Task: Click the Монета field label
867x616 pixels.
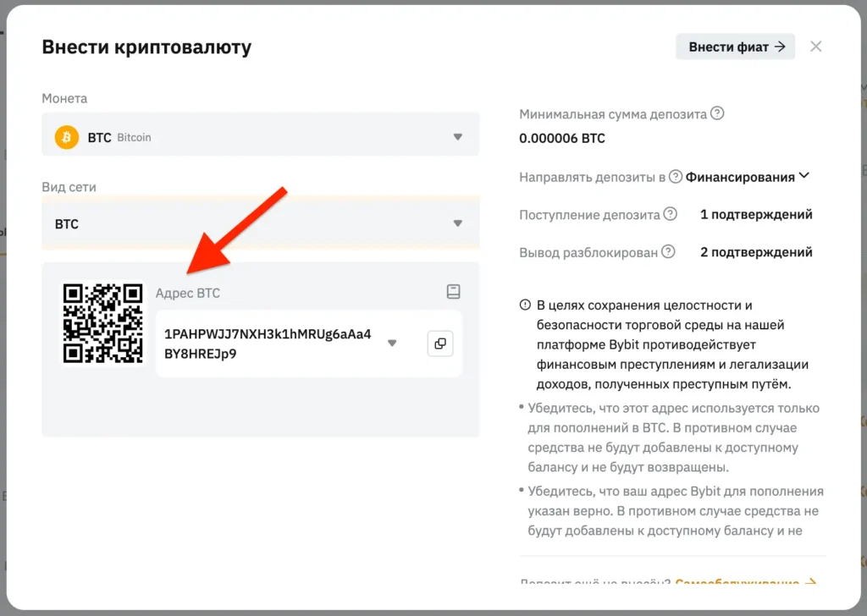Action: tap(64, 98)
